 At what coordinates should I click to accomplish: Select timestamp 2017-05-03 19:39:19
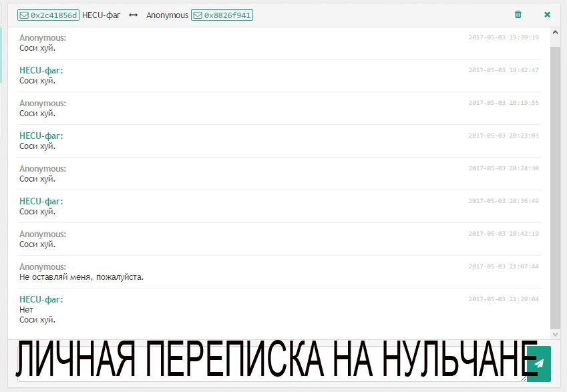coord(504,37)
